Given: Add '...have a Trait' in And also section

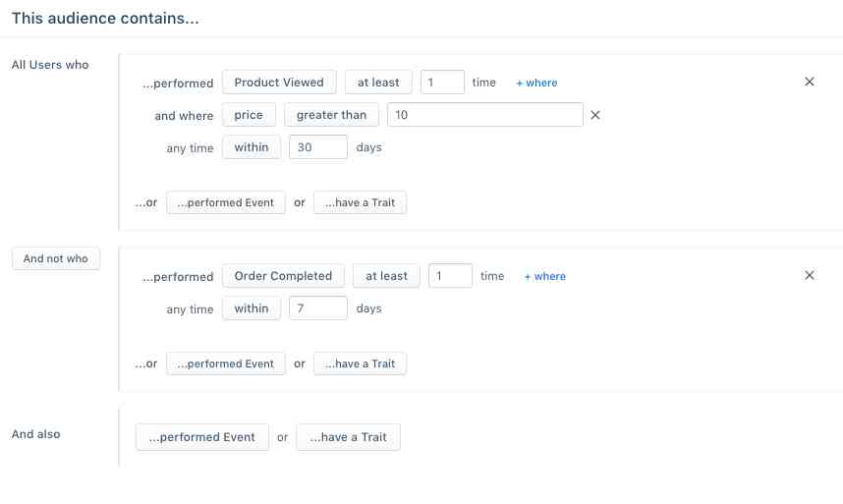Looking at the screenshot, I should click(349, 437).
